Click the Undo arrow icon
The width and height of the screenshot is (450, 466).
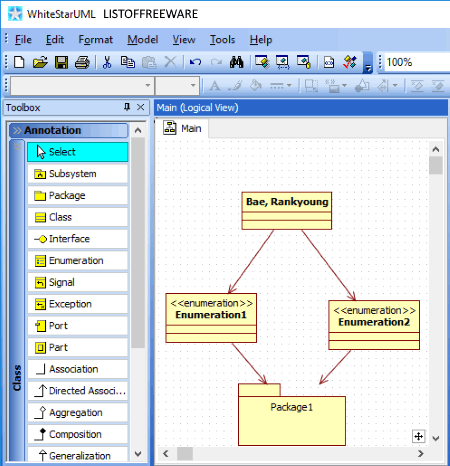click(x=195, y=62)
